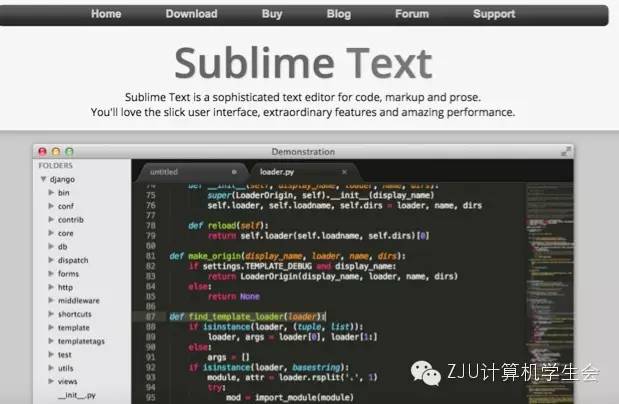Click the 'args = []' code line
Viewport: 619px width, 404px height.
(229, 357)
